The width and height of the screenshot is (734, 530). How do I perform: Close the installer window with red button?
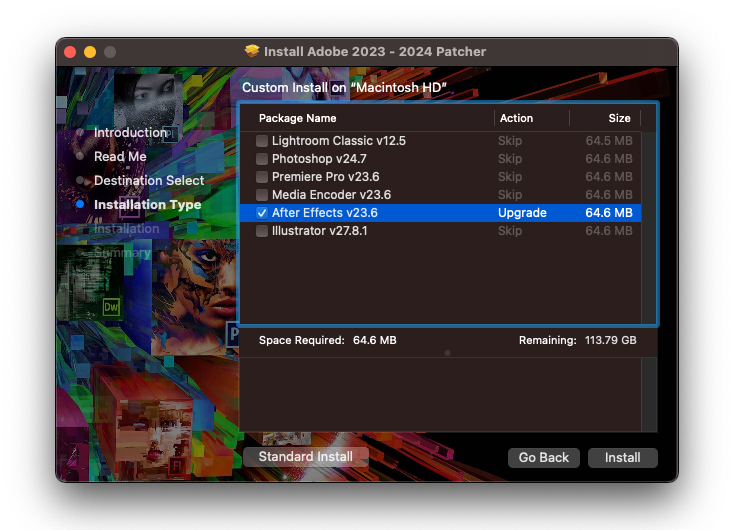pos(70,52)
